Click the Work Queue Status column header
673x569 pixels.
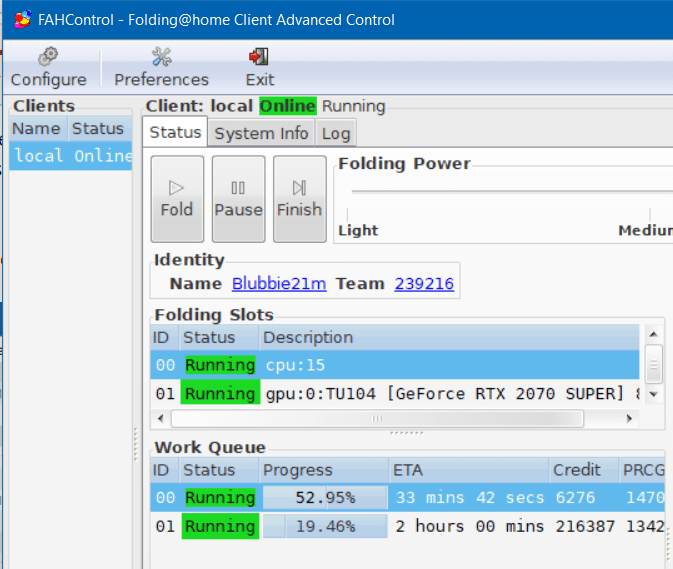click(x=219, y=470)
